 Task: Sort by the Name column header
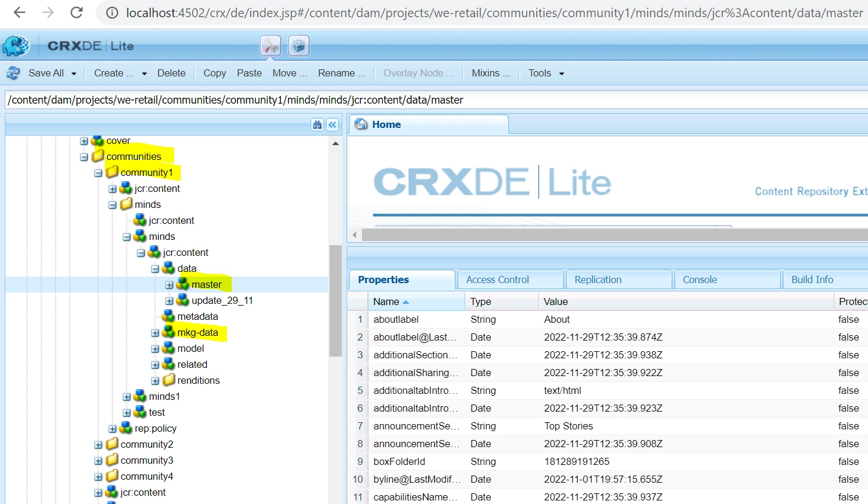(x=417, y=301)
